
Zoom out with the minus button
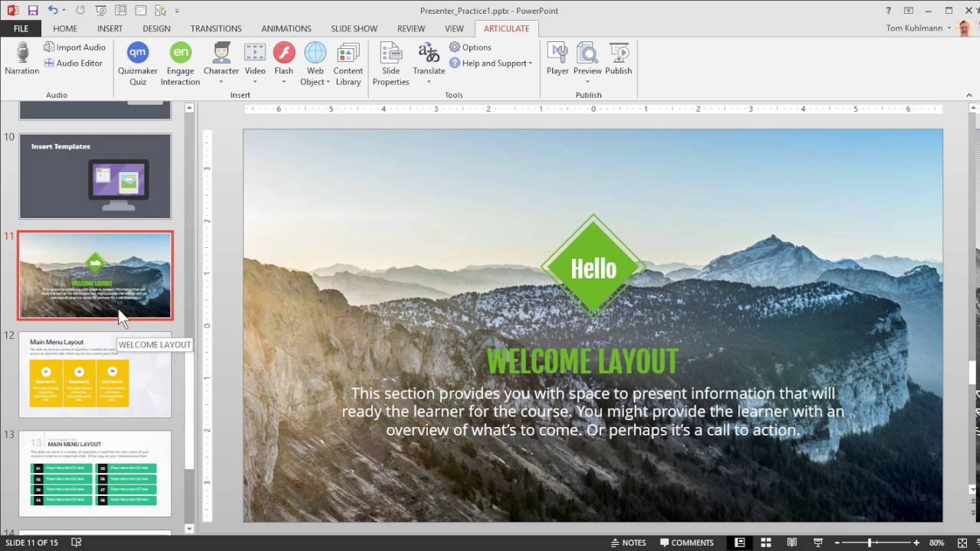(837, 543)
